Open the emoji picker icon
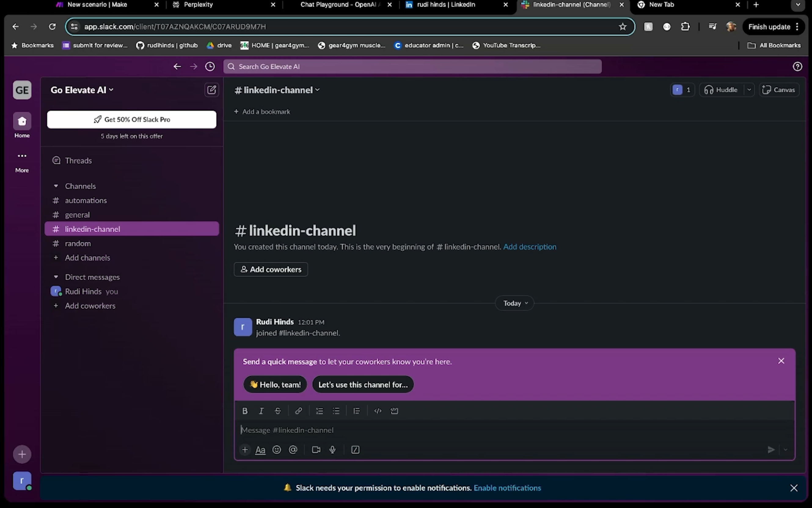The height and width of the screenshot is (508, 812). coord(276,450)
